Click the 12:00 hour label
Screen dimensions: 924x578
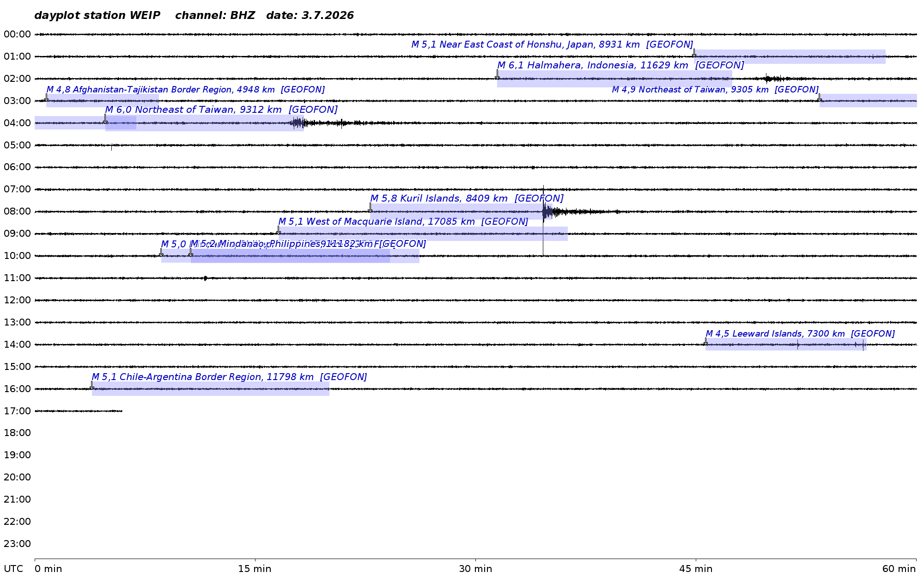[17, 300]
